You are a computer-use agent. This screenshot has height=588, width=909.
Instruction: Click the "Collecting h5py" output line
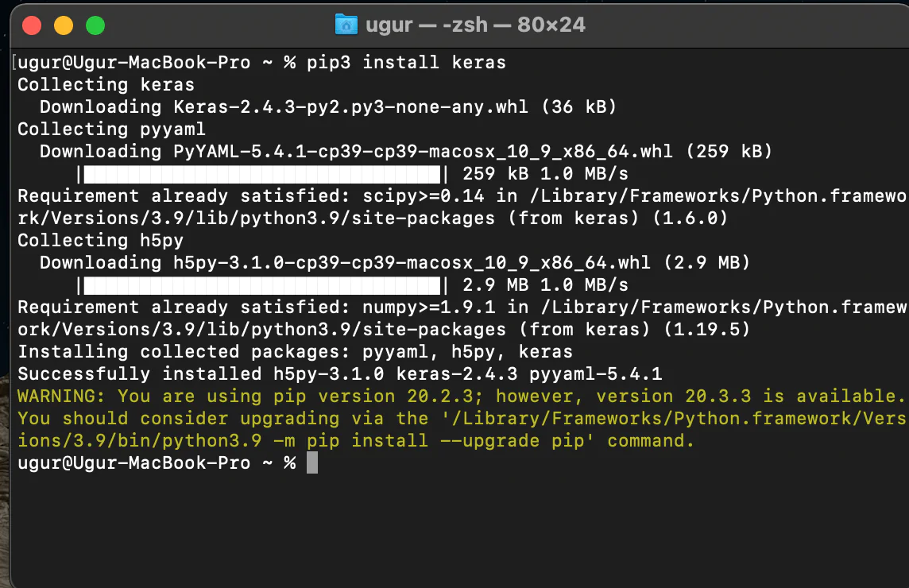pos(100,240)
